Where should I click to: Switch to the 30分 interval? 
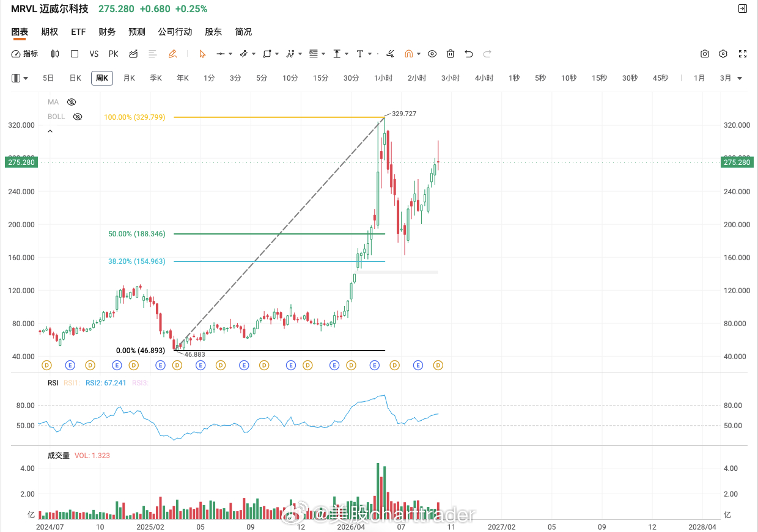click(x=351, y=78)
